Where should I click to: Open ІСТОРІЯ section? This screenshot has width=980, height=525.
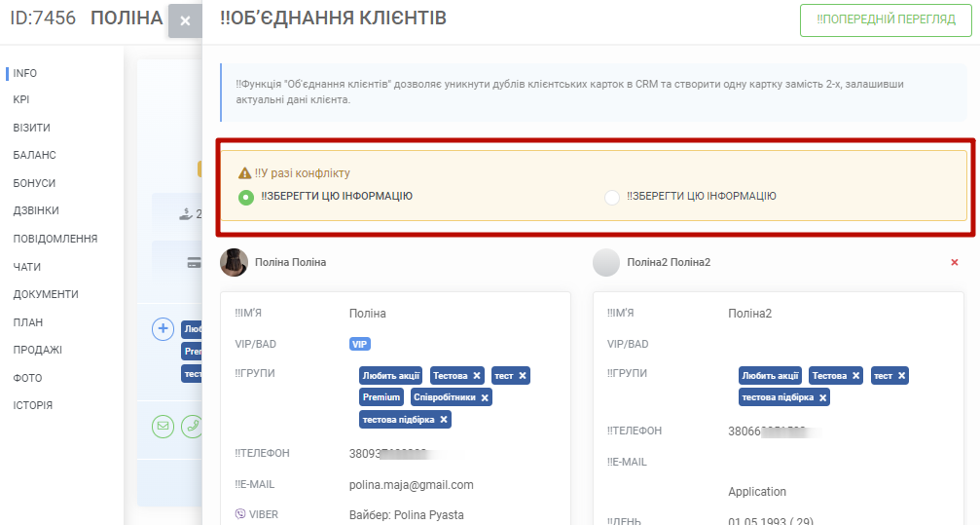pos(32,405)
